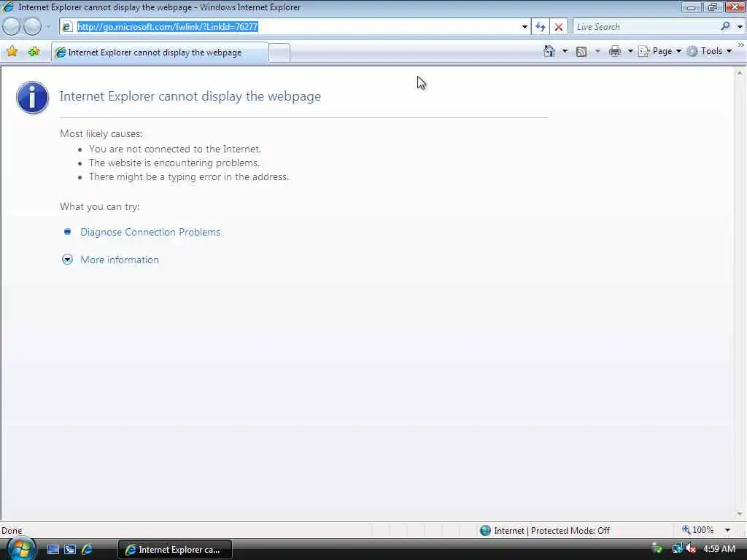747x560 pixels.
Task: Click the IE logo in title bar
Action: pyautogui.click(x=7, y=7)
